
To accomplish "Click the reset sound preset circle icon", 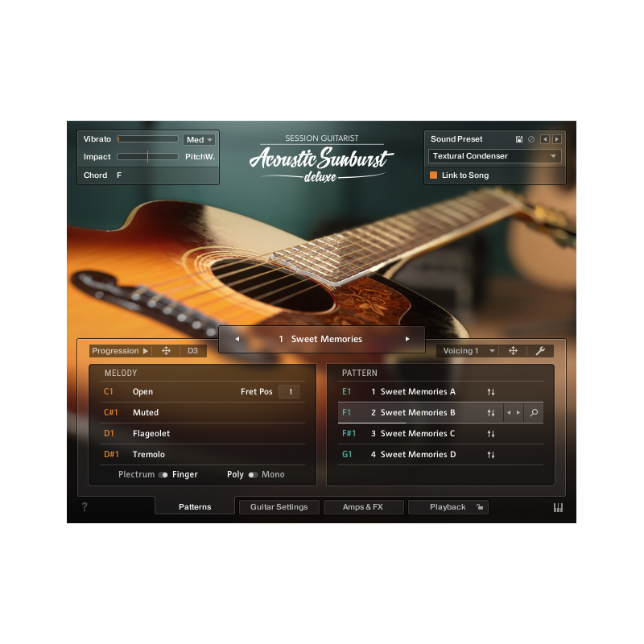I will (x=531, y=139).
